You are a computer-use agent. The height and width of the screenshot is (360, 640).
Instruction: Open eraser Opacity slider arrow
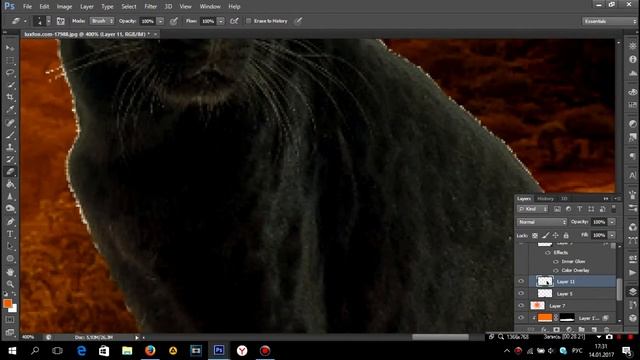coord(160,21)
